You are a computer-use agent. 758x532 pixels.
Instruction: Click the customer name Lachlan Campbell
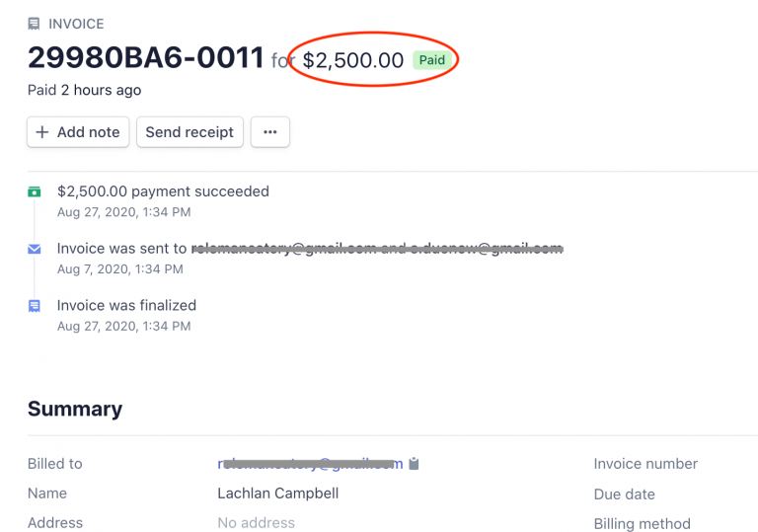(277, 494)
